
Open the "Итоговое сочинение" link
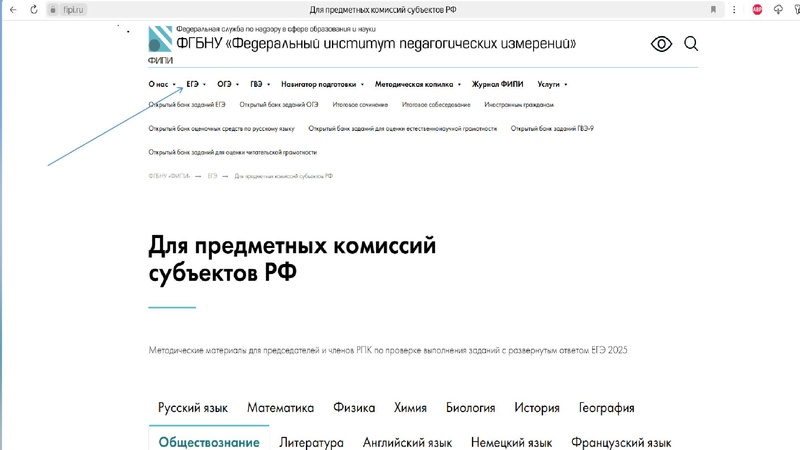tap(360, 105)
